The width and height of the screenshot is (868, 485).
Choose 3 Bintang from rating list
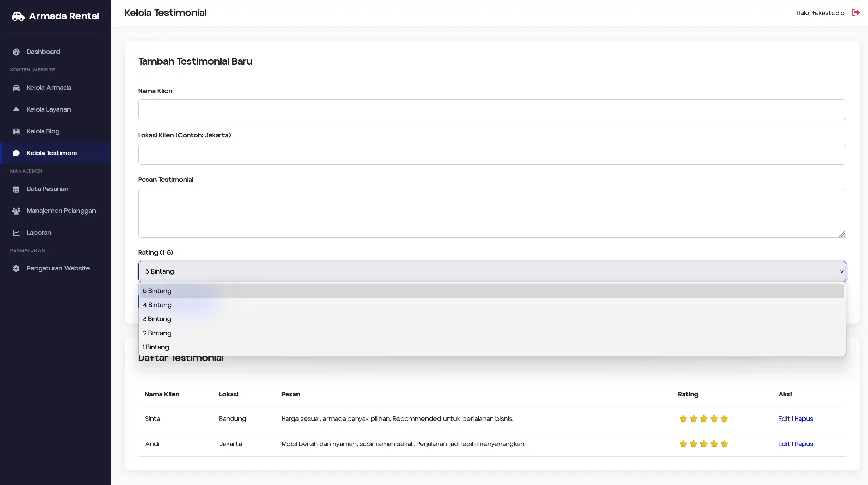tap(157, 319)
